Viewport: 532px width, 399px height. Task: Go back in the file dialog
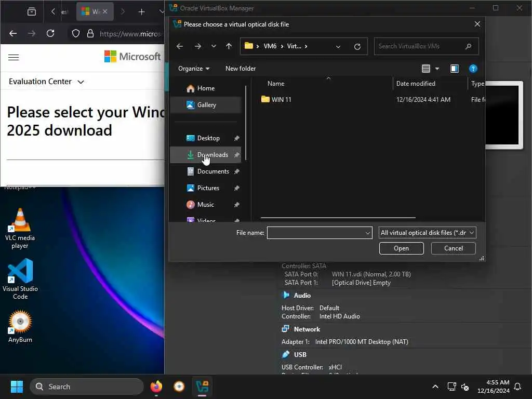(x=180, y=46)
